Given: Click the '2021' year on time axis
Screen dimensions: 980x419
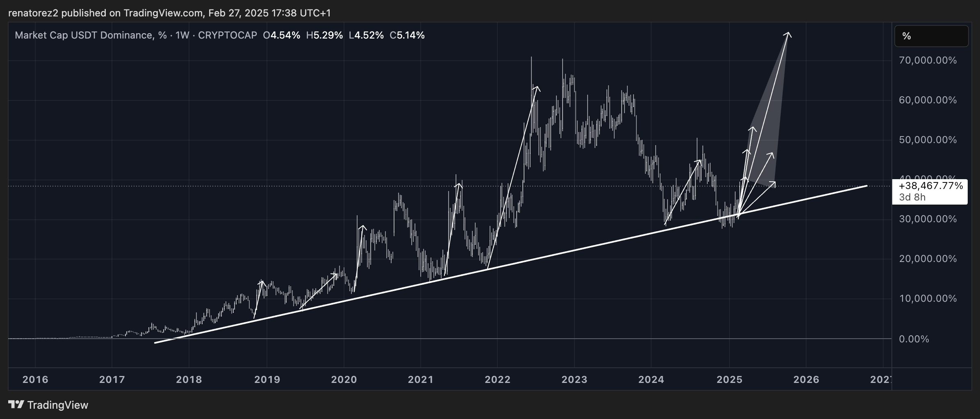Looking at the screenshot, I should click(x=421, y=380).
